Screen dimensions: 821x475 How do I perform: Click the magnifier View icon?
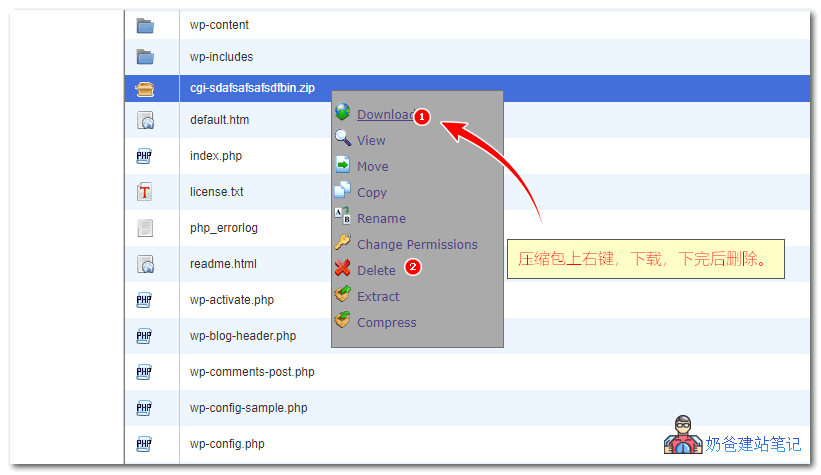(343, 140)
